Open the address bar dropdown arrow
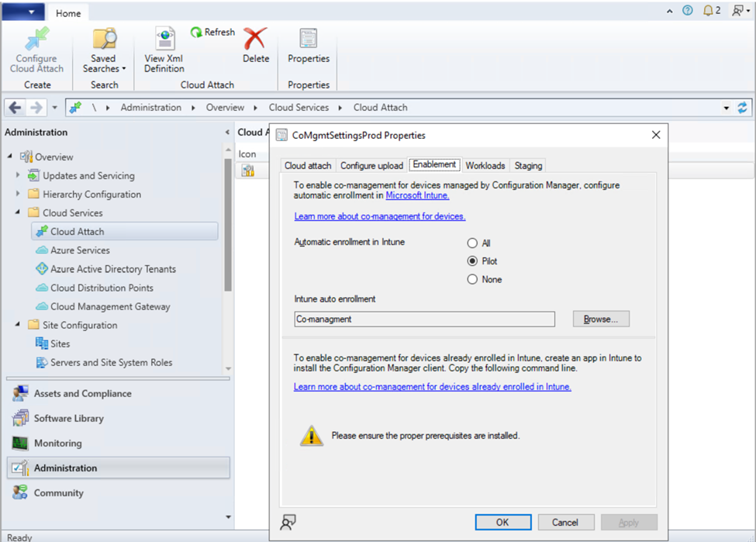 [x=726, y=108]
